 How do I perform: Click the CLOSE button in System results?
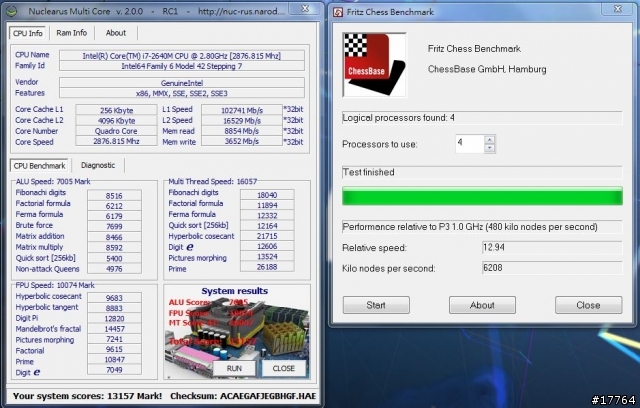(284, 368)
